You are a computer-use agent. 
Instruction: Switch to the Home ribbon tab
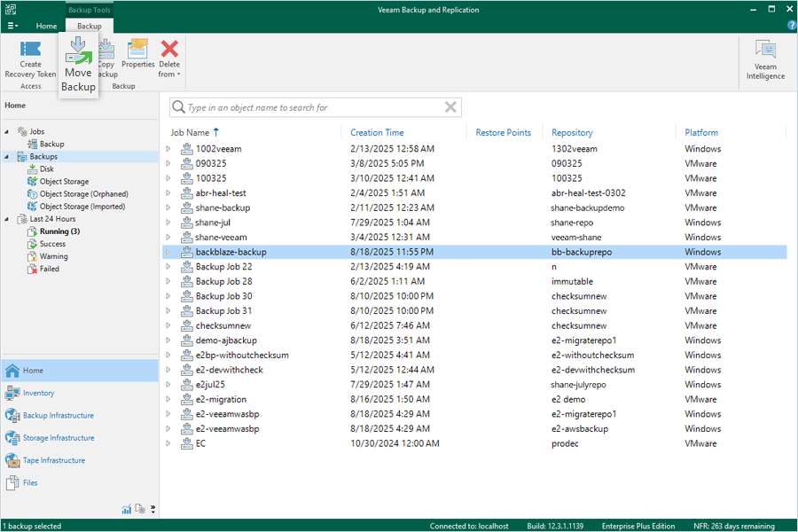click(x=46, y=26)
